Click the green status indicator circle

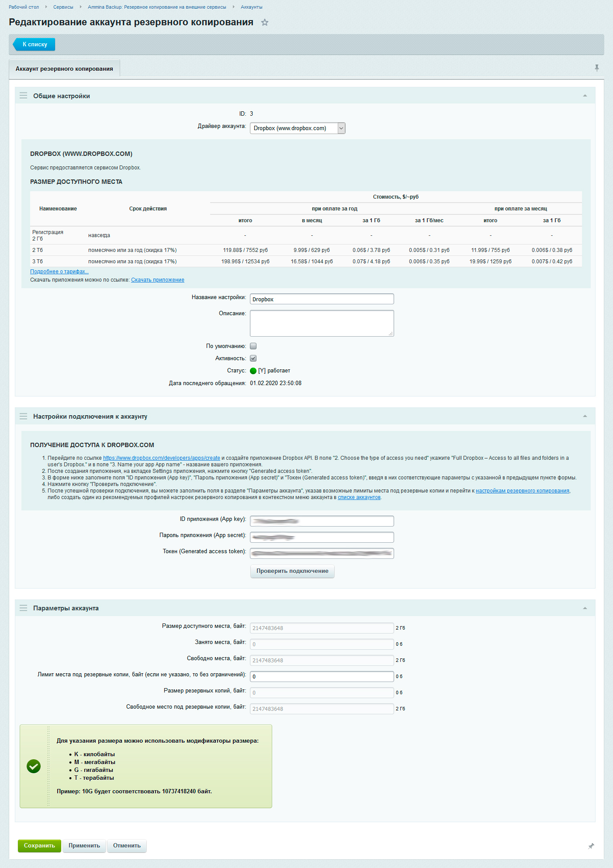[253, 371]
